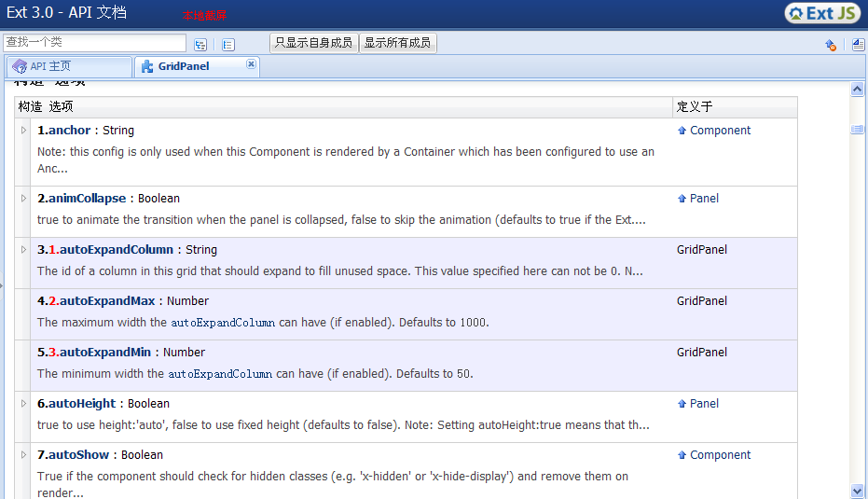Select the GridPanel tab
The image size is (868, 499).
point(197,66)
